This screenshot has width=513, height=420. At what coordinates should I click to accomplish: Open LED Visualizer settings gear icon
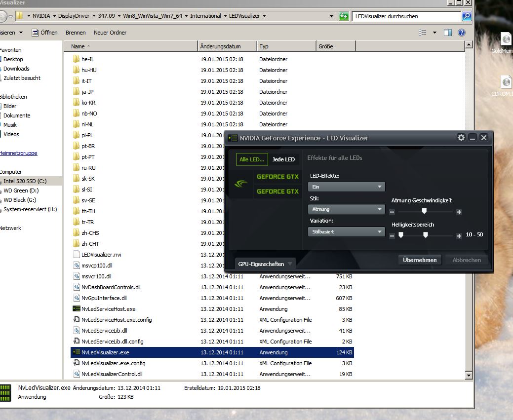tap(461, 138)
